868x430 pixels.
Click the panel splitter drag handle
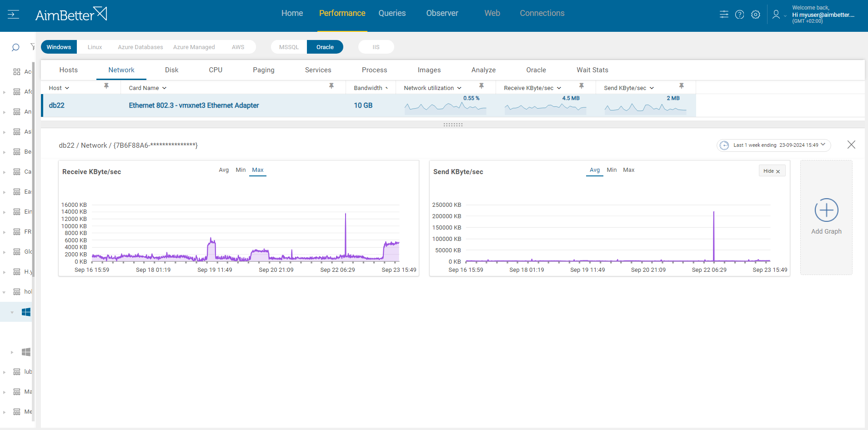pyautogui.click(x=453, y=125)
